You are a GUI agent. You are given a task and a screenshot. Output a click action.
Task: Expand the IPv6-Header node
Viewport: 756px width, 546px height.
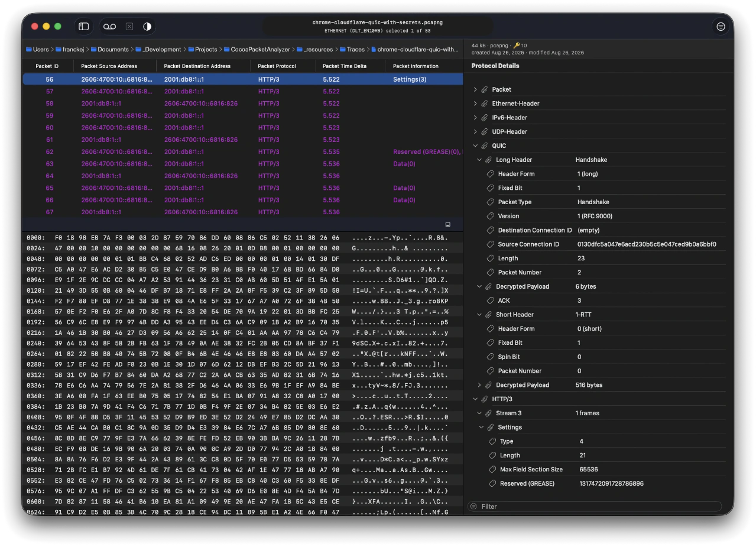point(475,118)
